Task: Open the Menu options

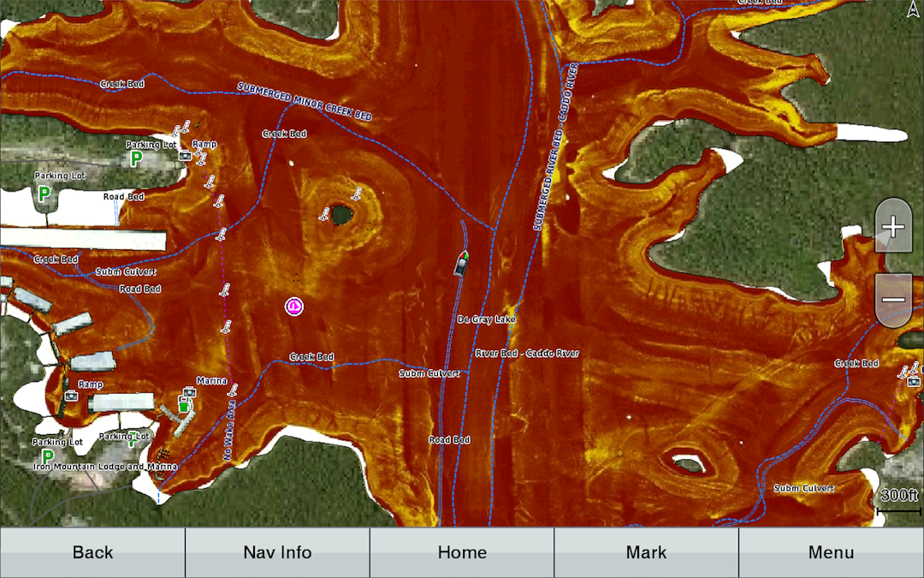Action: 831,552
